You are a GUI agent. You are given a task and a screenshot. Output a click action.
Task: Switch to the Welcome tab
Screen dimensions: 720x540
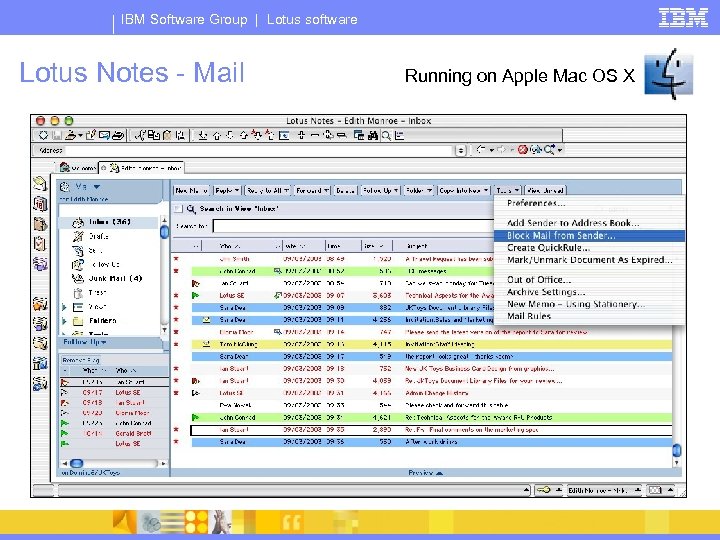click(x=78, y=168)
